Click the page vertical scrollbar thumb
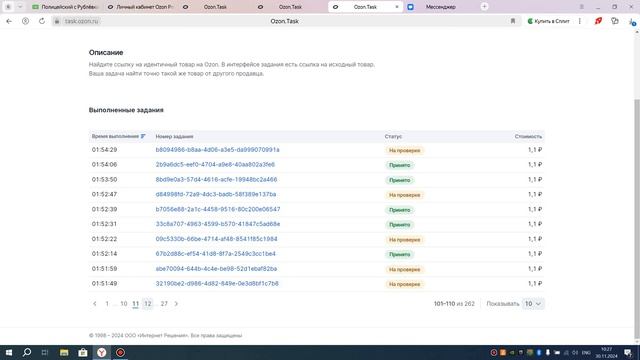This screenshot has width=640, height=360. (637, 218)
